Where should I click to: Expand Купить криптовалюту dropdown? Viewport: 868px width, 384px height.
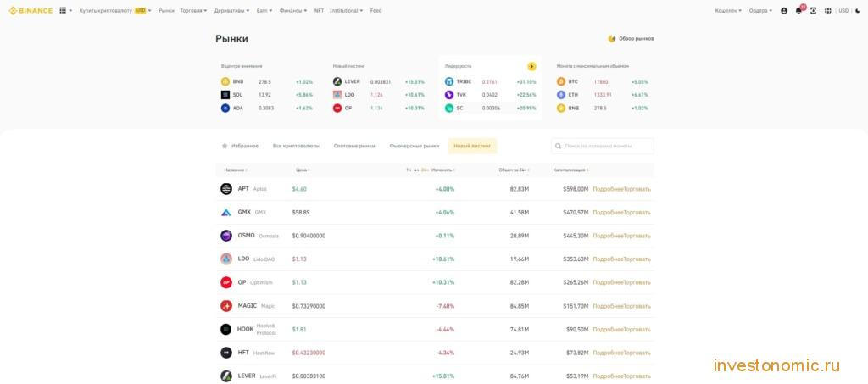115,10
